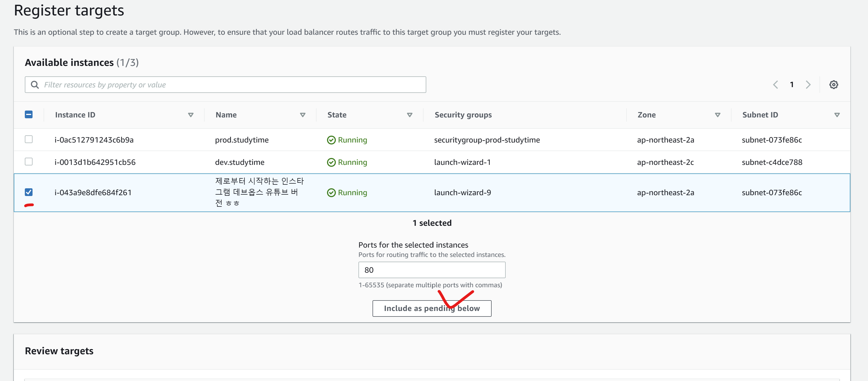Uncheck instance i-043a9e8dfe684f261 checkbox
868x381 pixels.
pyautogui.click(x=29, y=192)
